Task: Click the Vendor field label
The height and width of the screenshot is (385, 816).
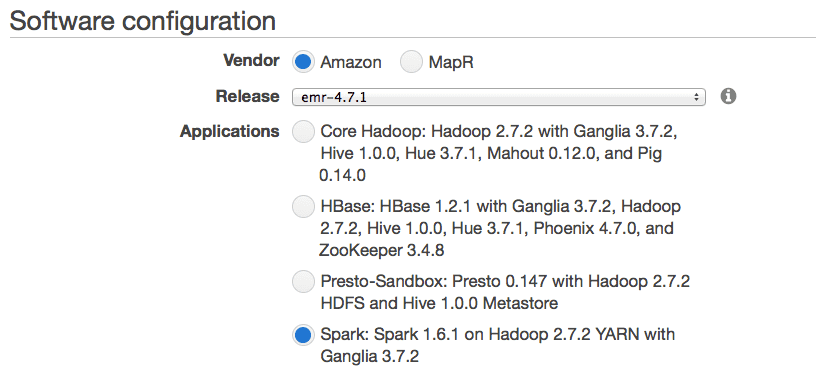Action: click(251, 60)
